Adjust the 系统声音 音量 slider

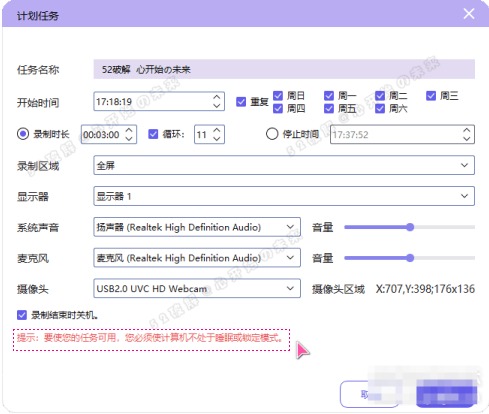(x=410, y=227)
